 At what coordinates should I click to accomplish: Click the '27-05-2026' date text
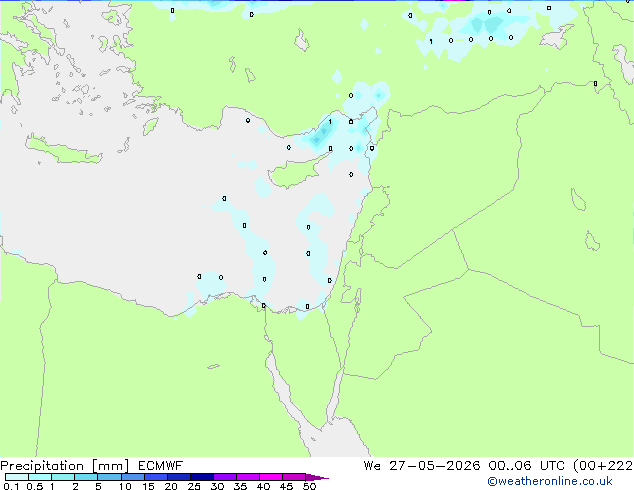(x=435, y=466)
